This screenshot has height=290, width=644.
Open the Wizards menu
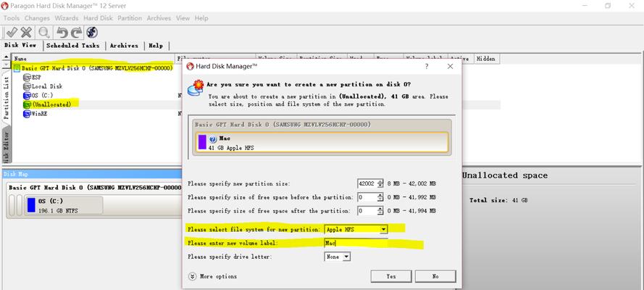click(67, 18)
